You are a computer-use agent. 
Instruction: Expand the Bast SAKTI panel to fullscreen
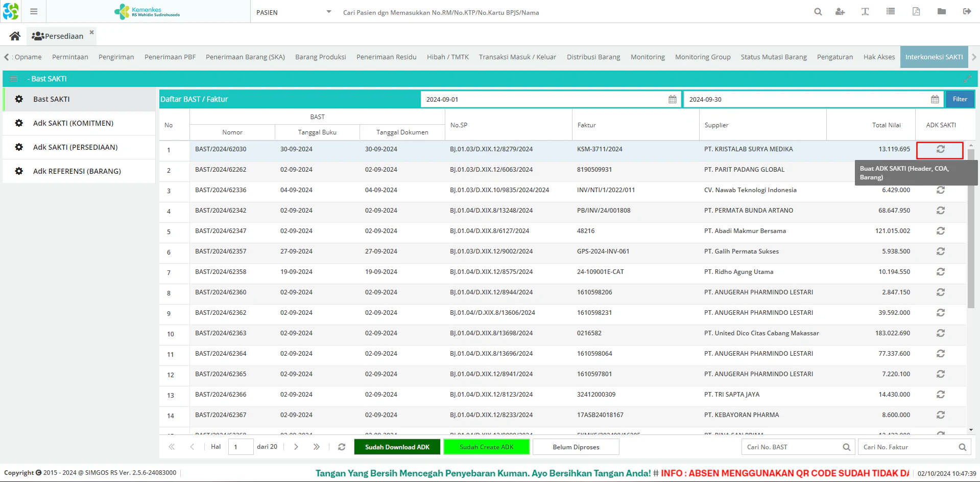967,79
